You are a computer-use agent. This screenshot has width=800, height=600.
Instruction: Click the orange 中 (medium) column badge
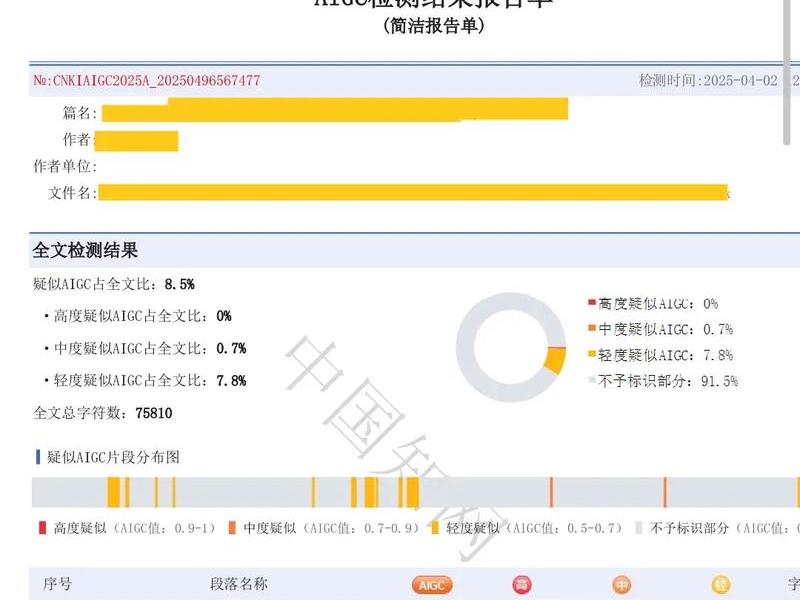pyautogui.click(x=621, y=585)
